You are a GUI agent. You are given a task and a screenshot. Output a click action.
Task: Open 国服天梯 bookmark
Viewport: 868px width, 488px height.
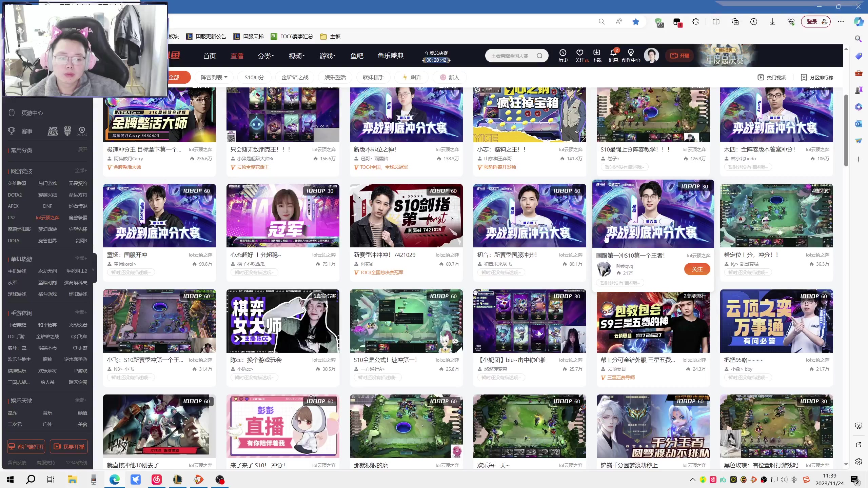coord(249,37)
